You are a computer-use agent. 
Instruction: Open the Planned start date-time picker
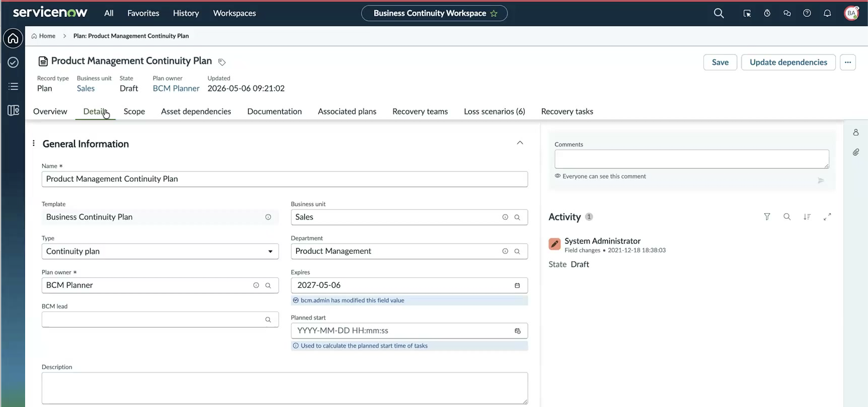pyautogui.click(x=517, y=331)
